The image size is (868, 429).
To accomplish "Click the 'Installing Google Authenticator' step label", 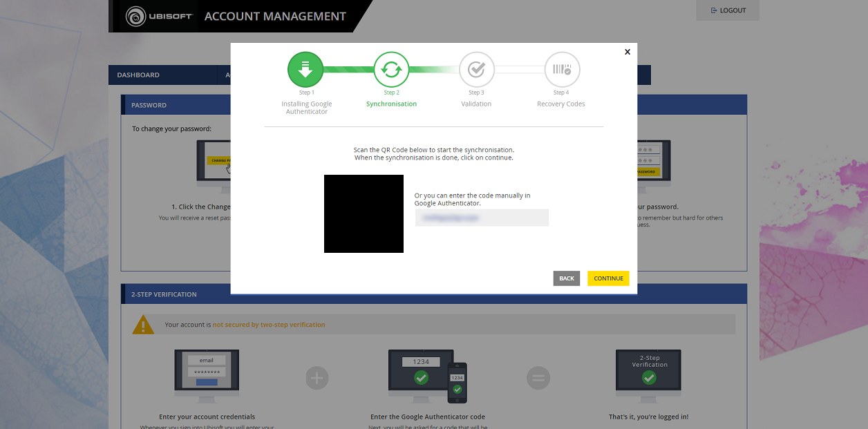I will (x=306, y=108).
